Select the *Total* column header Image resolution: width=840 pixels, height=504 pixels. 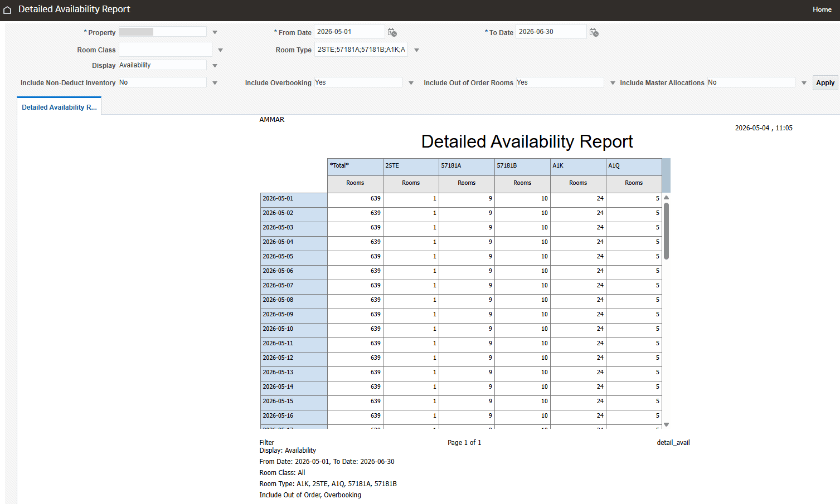355,167
